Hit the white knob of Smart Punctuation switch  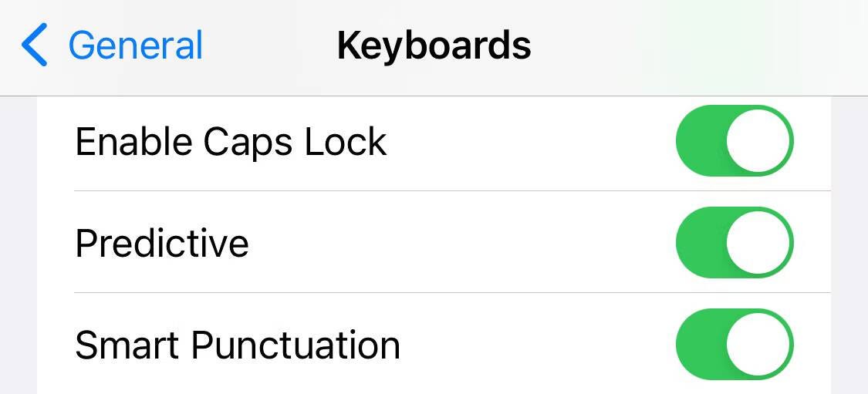coord(759,344)
